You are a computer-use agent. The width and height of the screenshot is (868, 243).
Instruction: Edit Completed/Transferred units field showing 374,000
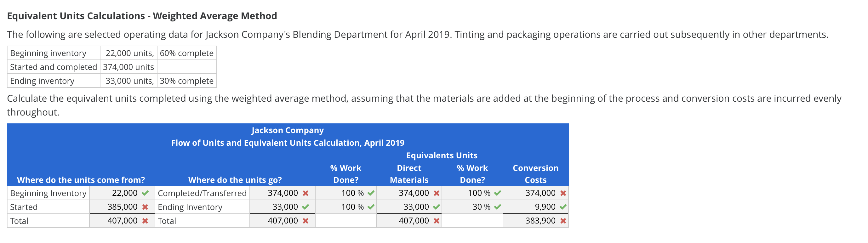283,193
